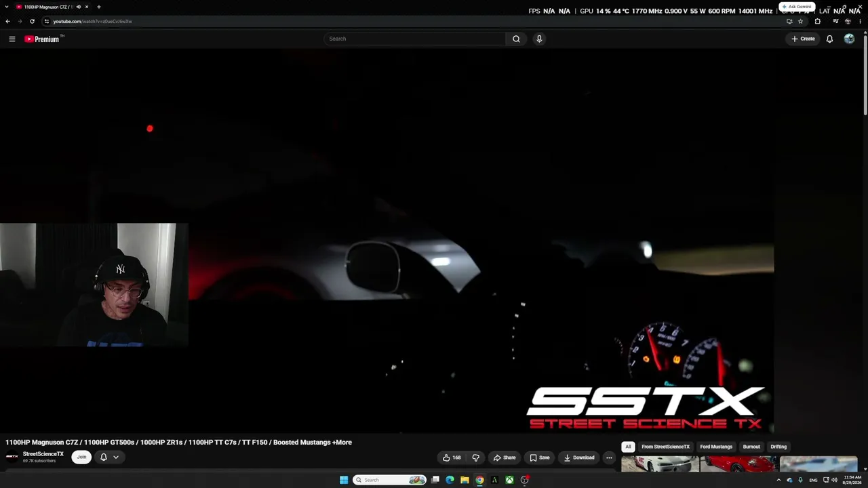Dislike the video with thumbs down

[x=475, y=457]
